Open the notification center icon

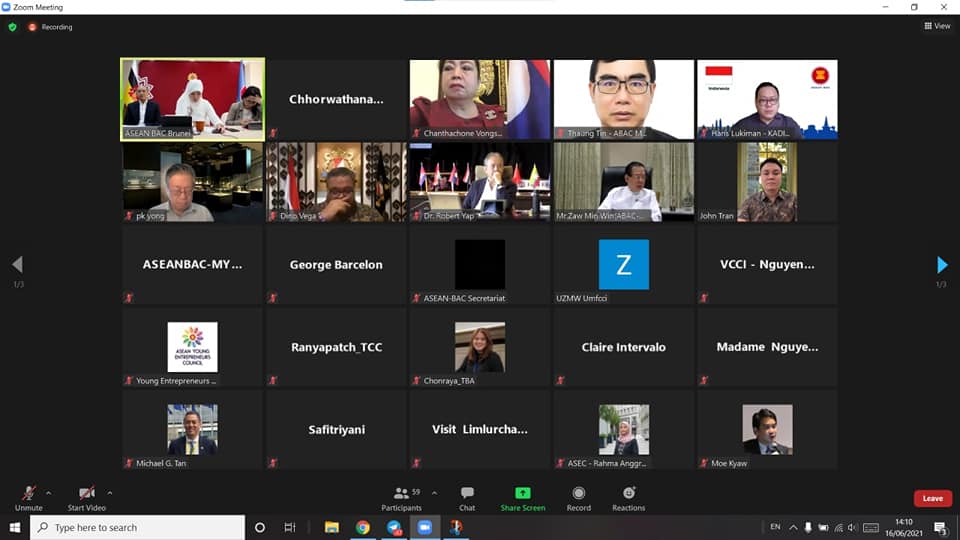(x=941, y=527)
